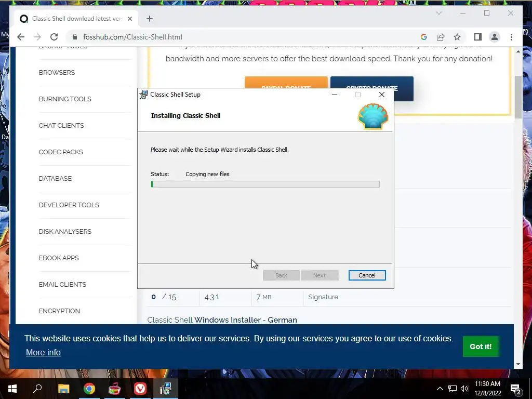Open EMAIL CLIENTS category
Viewport: 532px width, 399px height.
[62, 284]
